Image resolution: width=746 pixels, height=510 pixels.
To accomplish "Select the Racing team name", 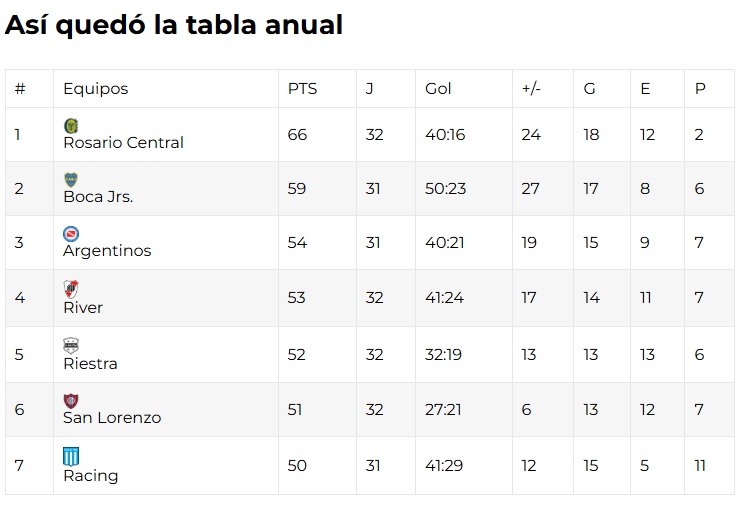I will click(x=90, y=476).
